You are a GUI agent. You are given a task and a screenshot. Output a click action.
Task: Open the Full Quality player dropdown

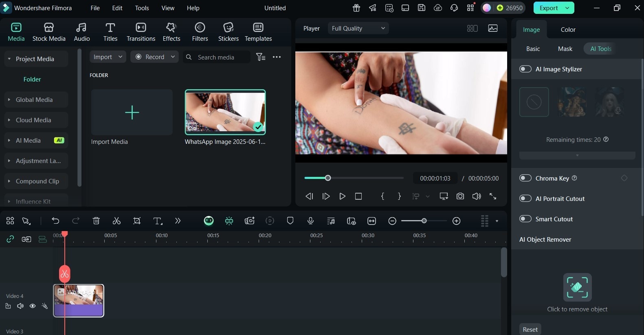358,28
